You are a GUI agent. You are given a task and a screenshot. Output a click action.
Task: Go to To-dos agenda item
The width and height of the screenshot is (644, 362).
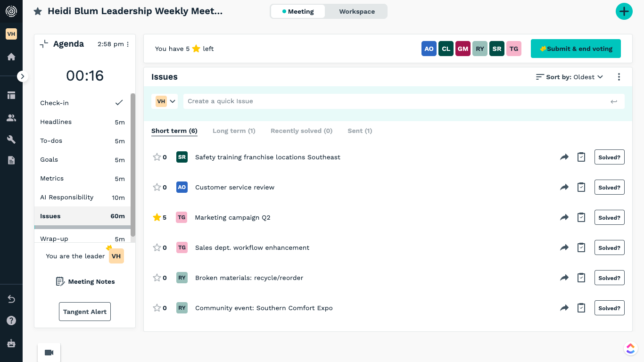tap(83, 141)
